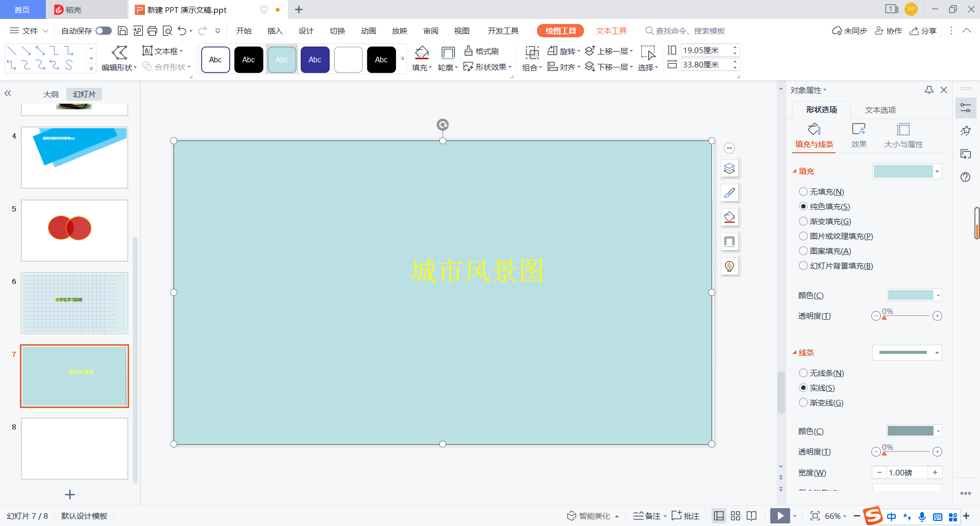Click the redo arrow icon

click(203, 31)
